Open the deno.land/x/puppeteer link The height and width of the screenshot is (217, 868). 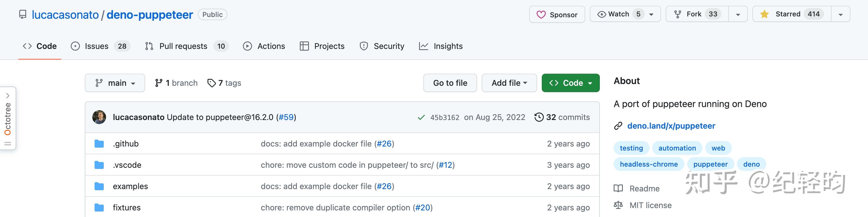point(671,126)
